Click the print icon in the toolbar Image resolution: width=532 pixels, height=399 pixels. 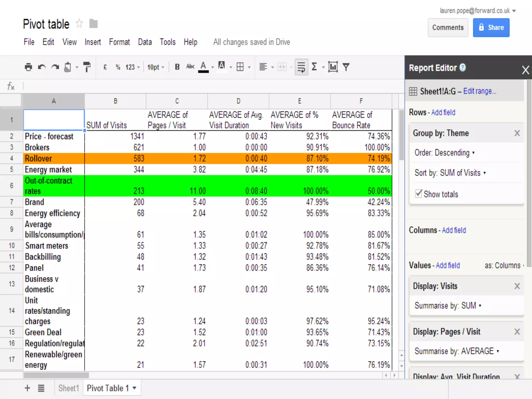(x=28, y=67)
